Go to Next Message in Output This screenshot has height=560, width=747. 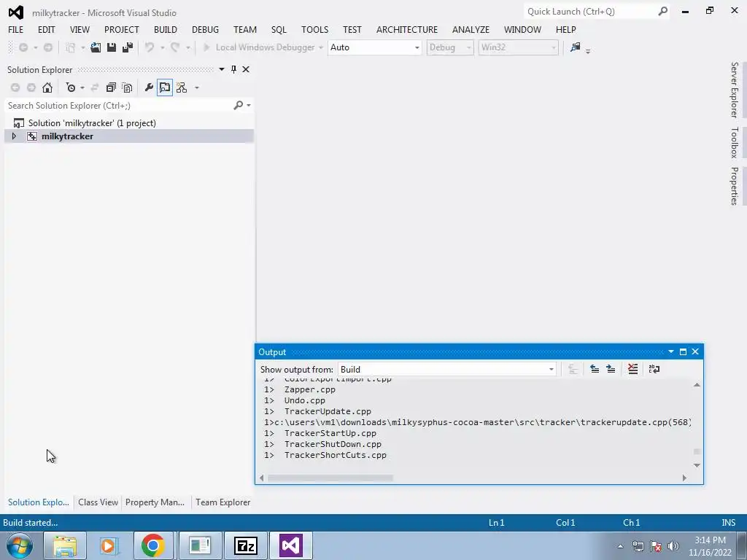[x=611, y=369]
